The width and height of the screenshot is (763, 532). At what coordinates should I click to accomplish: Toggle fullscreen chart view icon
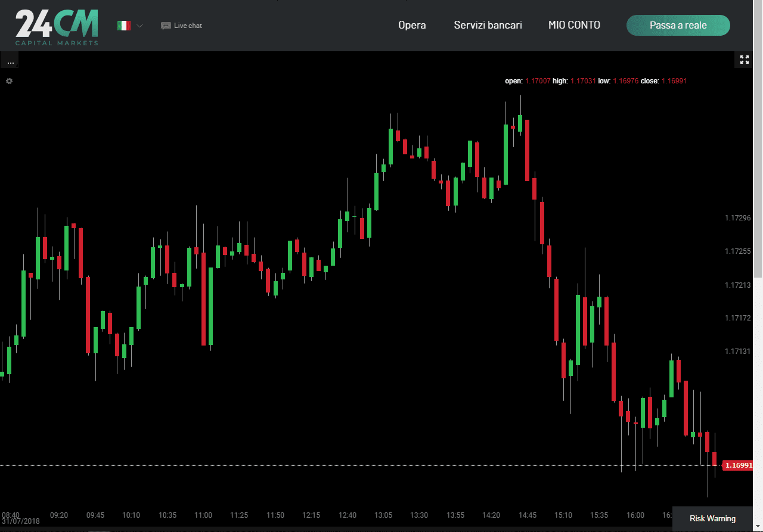(745, 60)
